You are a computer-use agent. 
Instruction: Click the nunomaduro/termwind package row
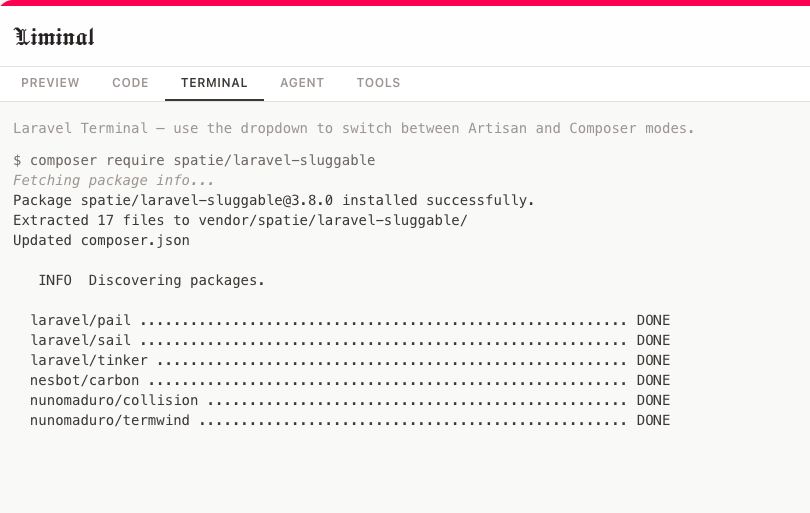[350, 421]
